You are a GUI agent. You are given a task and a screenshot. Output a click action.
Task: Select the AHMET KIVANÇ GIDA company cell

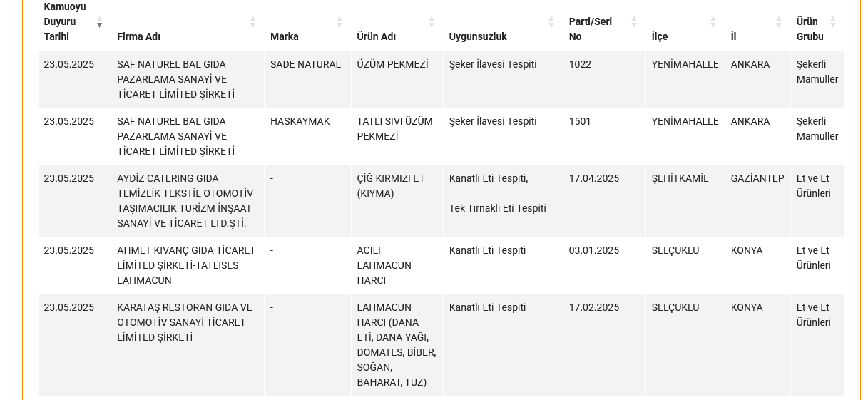[186, 265]
